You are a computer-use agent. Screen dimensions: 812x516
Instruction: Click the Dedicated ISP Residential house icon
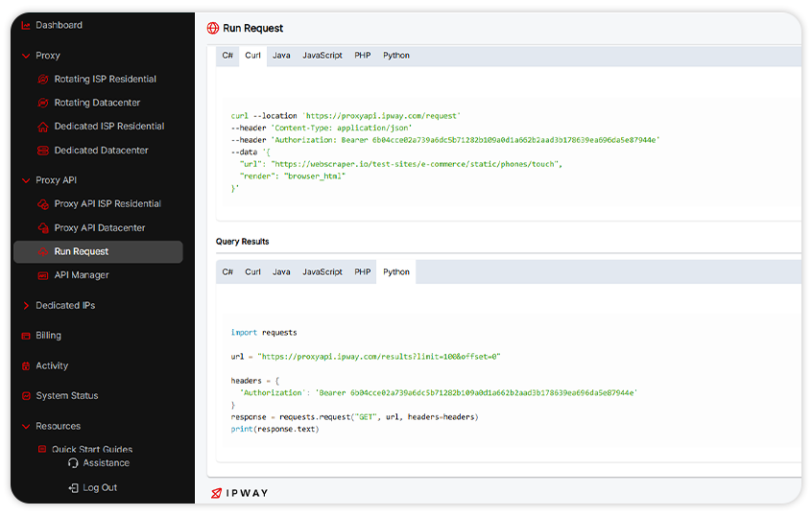(x=43, y=127)
